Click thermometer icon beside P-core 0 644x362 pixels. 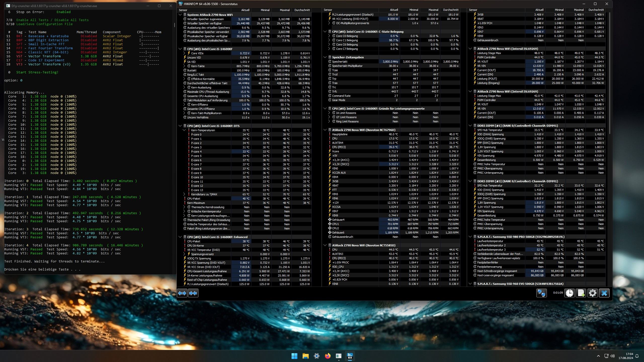189,134
